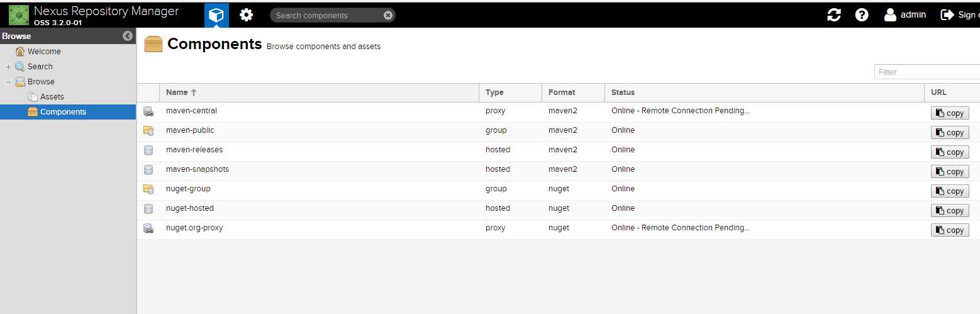Click the maven-snapshots hosted repository icon
980x314 pixels.
(x=148, y=170)
